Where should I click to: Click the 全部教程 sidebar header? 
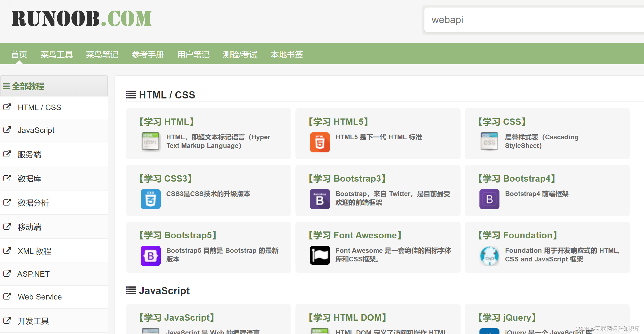[x=54, y=86]
